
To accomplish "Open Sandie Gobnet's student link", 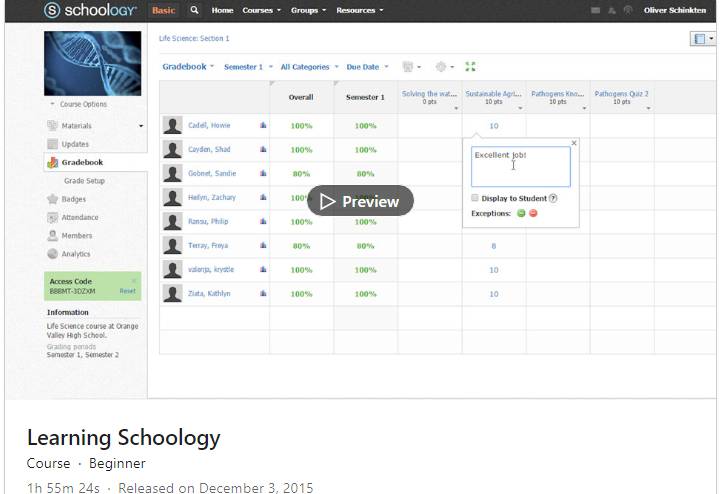I will click(212, 173).
